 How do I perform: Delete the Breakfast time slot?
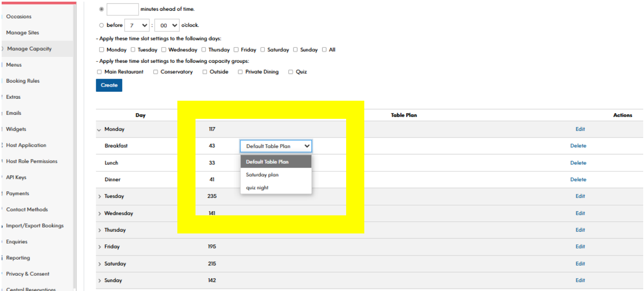pyautogui.click(x=578, y=146)
